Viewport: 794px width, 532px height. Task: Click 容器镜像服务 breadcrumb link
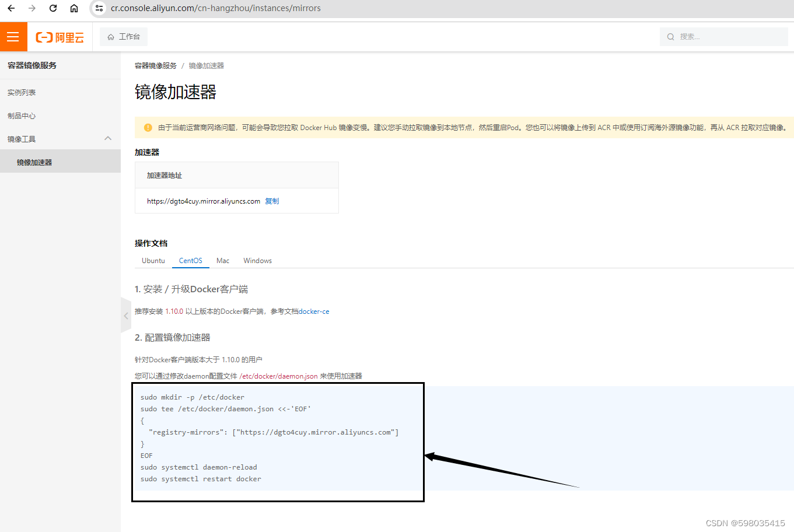click(156, 66)
